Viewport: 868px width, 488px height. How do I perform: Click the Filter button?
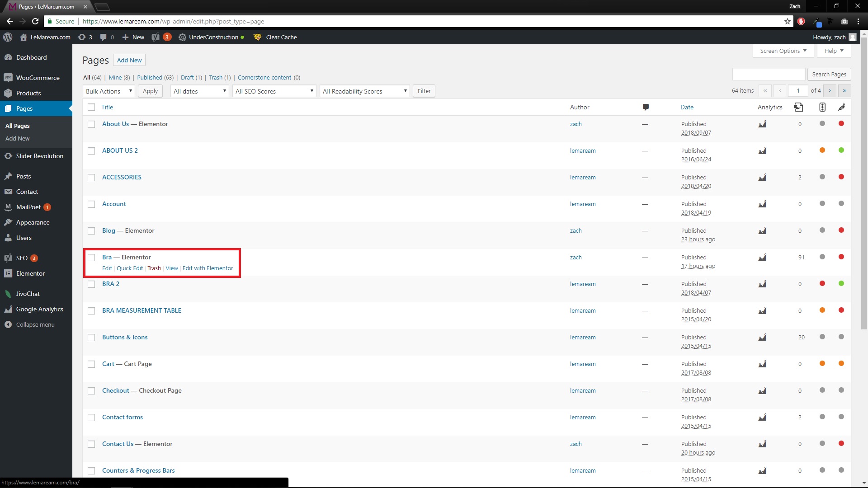tap(424, 91)
